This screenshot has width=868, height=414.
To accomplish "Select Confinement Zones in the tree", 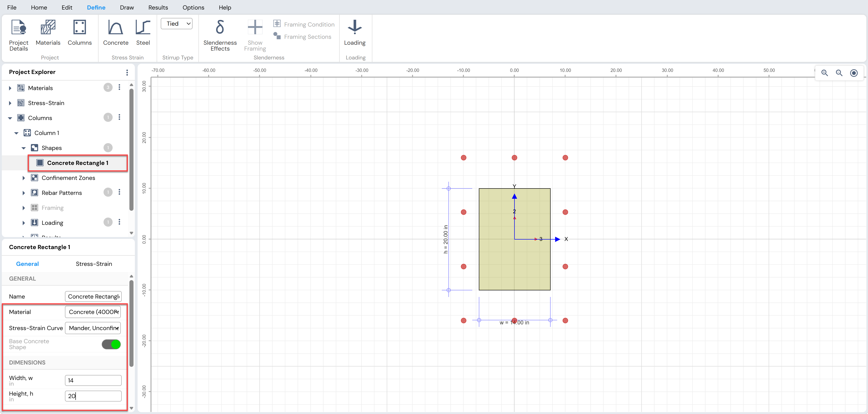I will click(68, 178).
